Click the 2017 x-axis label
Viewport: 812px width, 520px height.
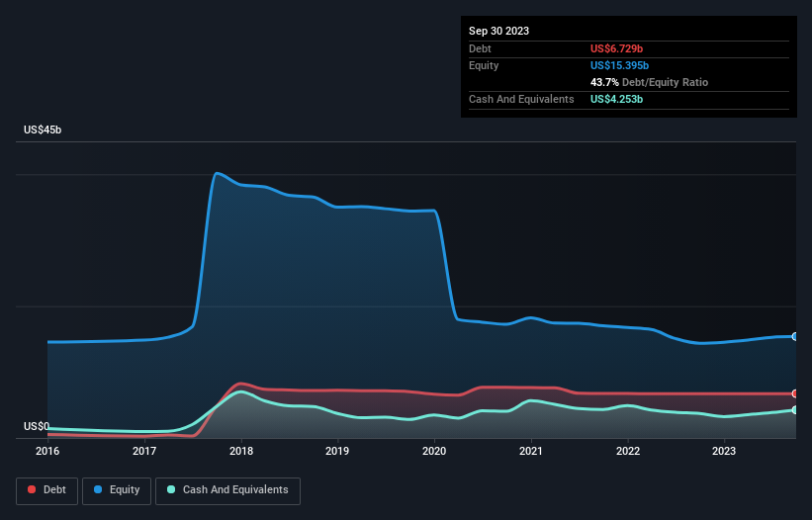144,451
